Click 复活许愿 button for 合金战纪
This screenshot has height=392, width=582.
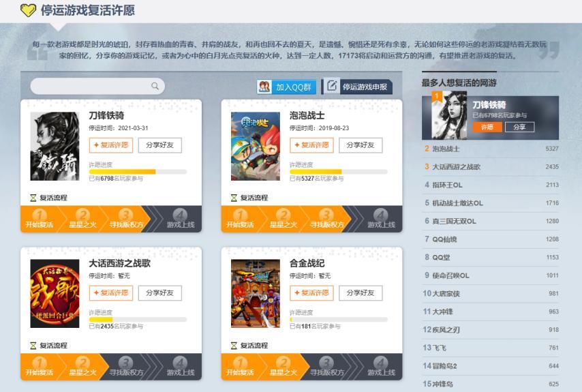312,293
